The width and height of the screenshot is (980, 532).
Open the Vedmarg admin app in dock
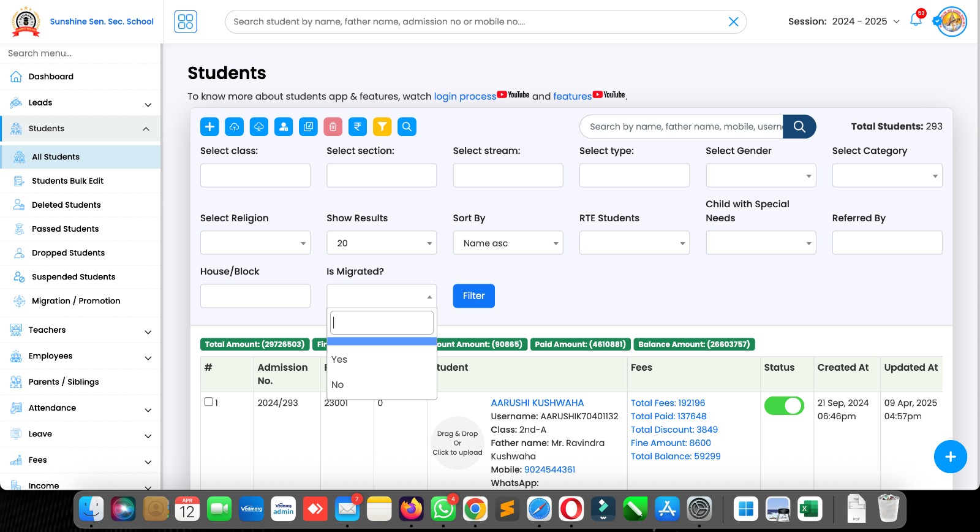tap(284, 509)
